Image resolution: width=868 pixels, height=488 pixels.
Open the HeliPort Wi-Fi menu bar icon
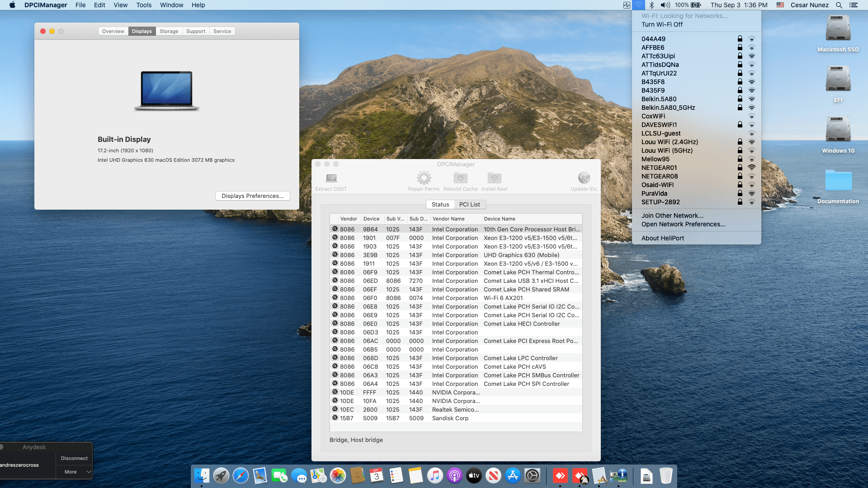(x=638, y=5)
